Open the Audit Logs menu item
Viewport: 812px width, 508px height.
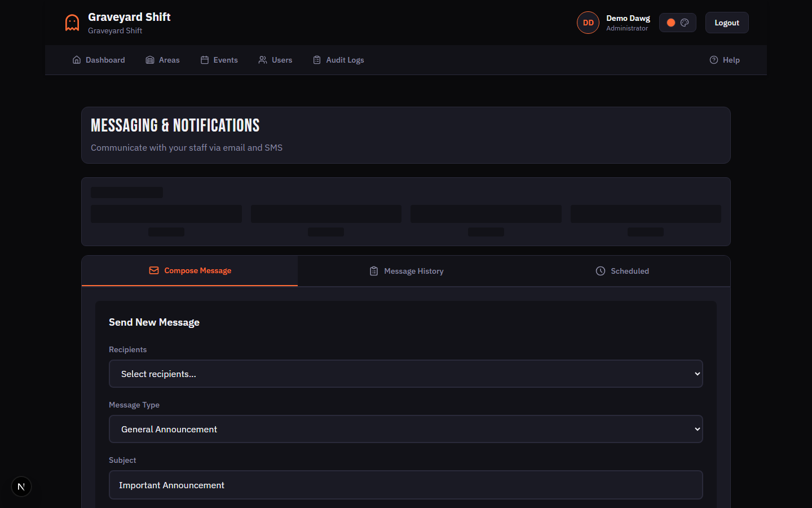tap(345, 60)
